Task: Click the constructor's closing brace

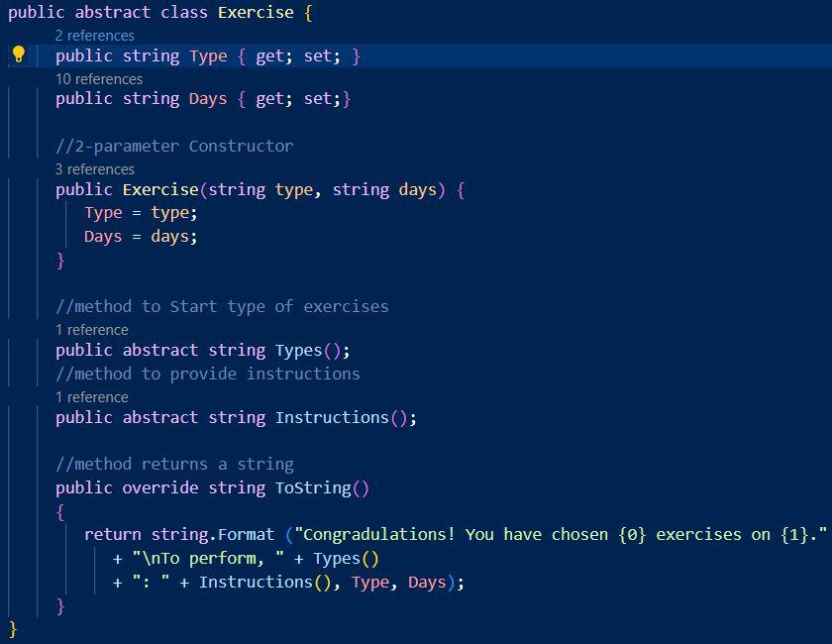Action: click(60, 261)
